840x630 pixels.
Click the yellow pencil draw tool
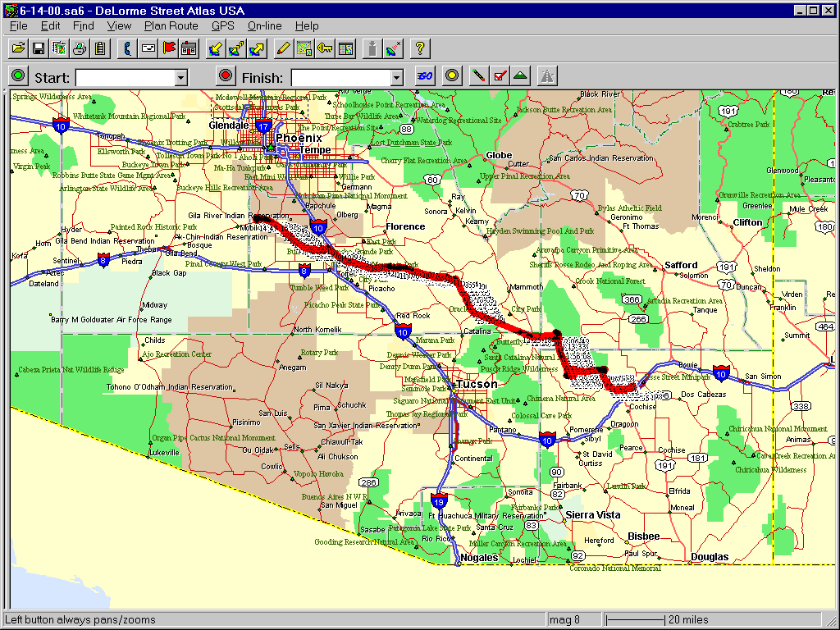click(283, 48)
